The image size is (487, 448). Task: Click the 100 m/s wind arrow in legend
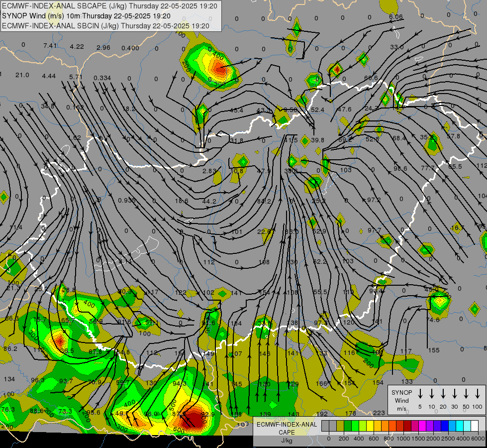click(x=478, y=394)
